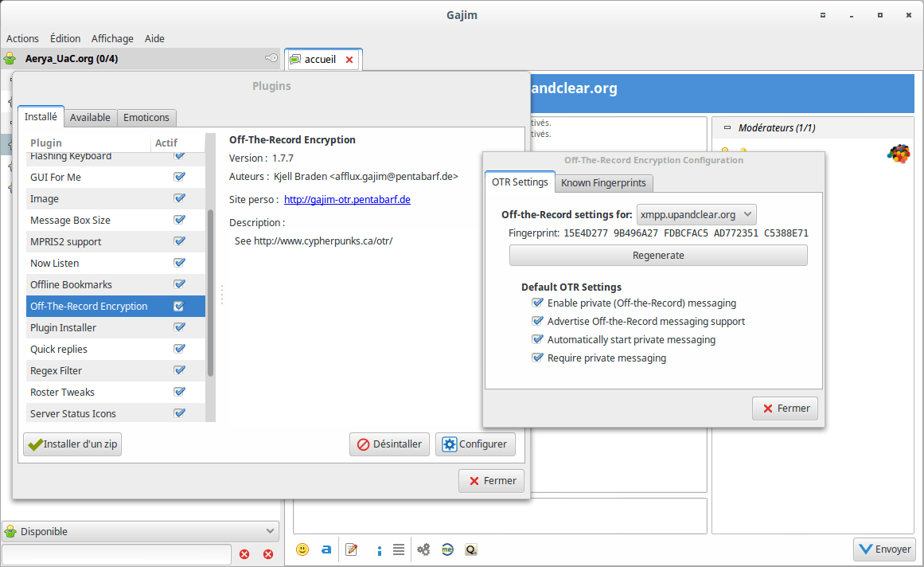The width and height of the screenshot is (924, 567).
Task: Click the 'me' circular icon
Action: (x=447, y=549)
